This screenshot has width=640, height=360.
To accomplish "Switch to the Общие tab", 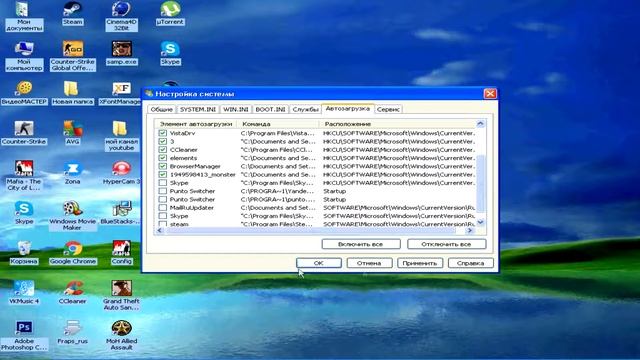I will click(x=162, y=109).
